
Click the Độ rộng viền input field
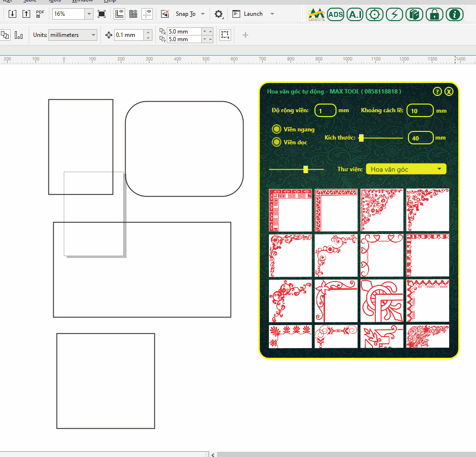325,111
